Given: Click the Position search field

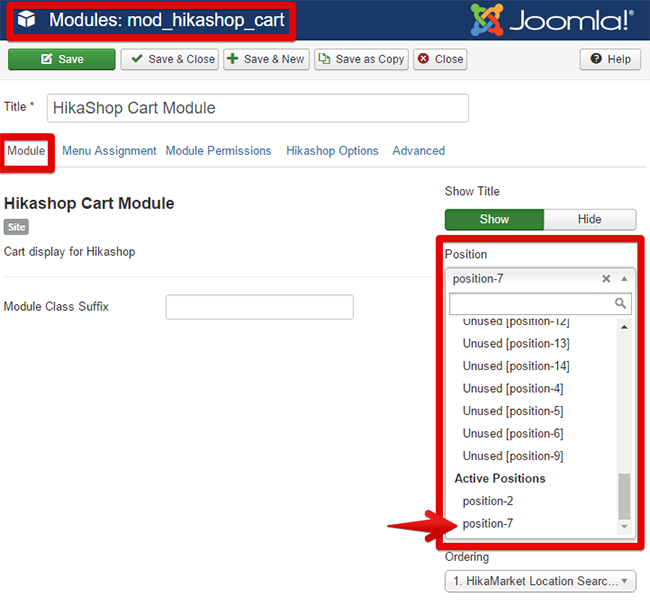Looking at the screenshot, I should [540, 304].
